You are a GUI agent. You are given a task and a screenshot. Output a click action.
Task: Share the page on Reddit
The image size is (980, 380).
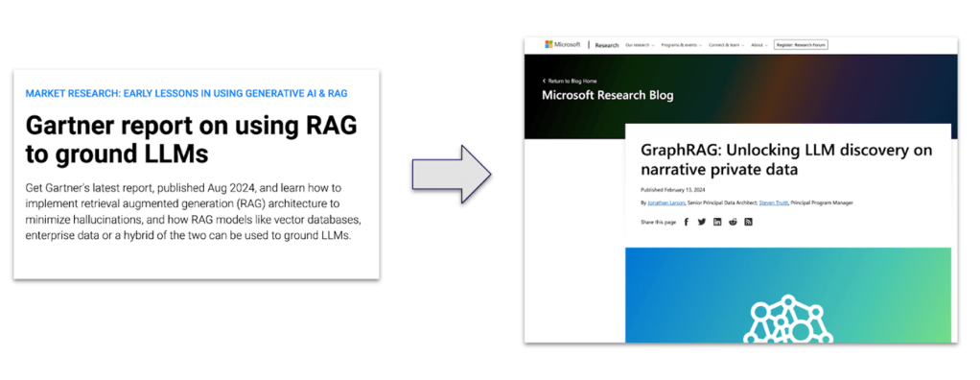(x=733, y=222)
